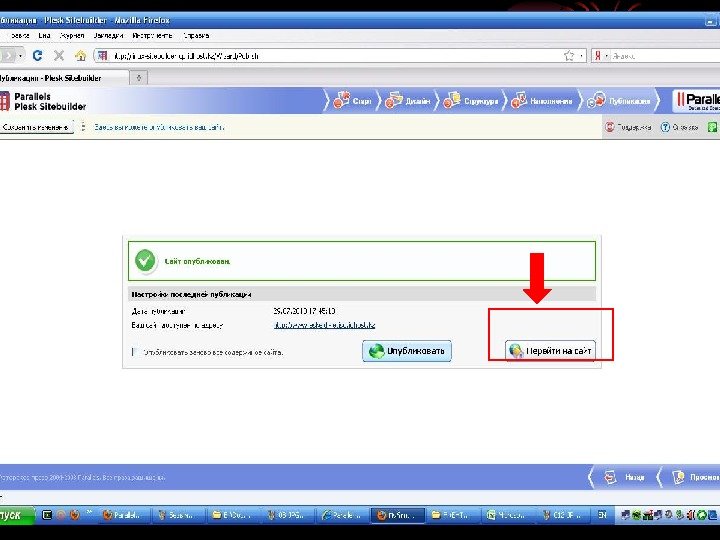The height and width of the screenshot is (540, 720).
Task: Open the Справка help icon in Sitebuilder toolbar
Action: [x=680, y=127]
